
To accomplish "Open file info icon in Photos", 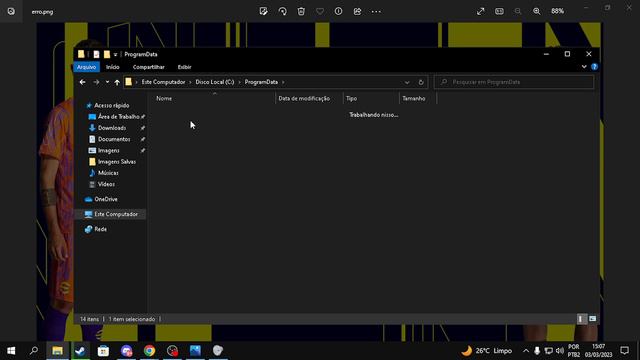I will click(338, 11).
